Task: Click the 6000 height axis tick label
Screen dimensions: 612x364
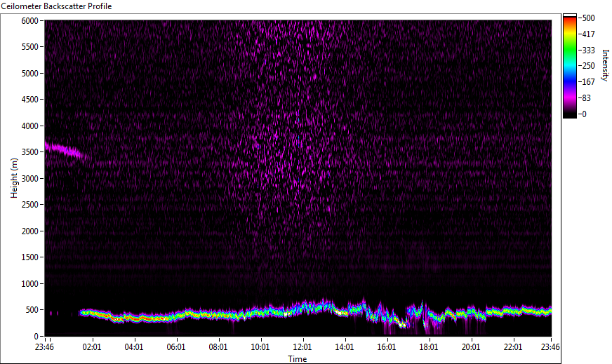Action: 29,20
